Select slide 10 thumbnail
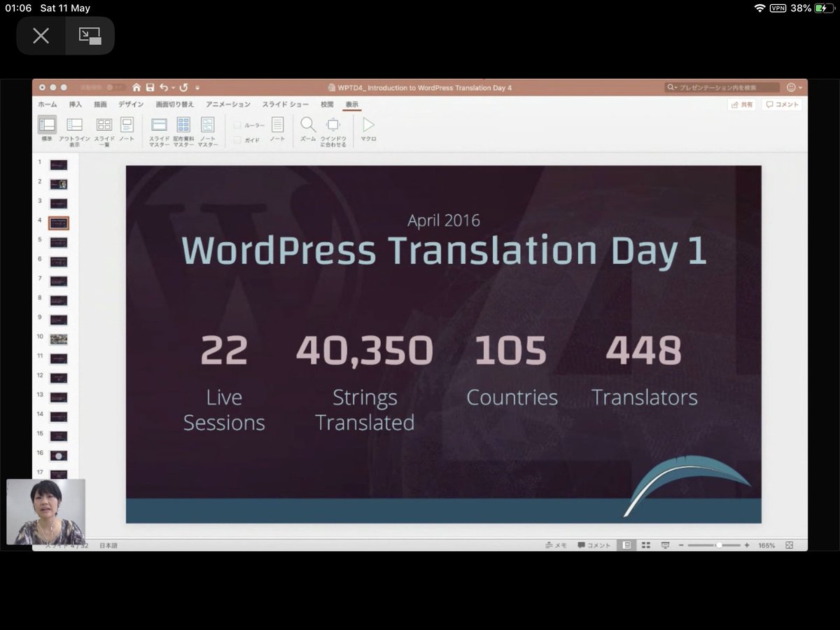Image resolution: width=840 pixels, height=630 pixels. [59, 339]
